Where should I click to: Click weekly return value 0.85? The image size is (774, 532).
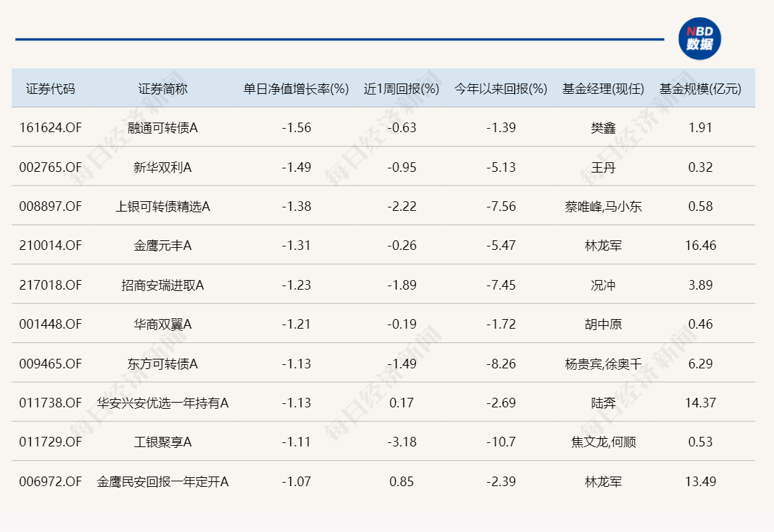pyautogui.click(x=401, y=481)
